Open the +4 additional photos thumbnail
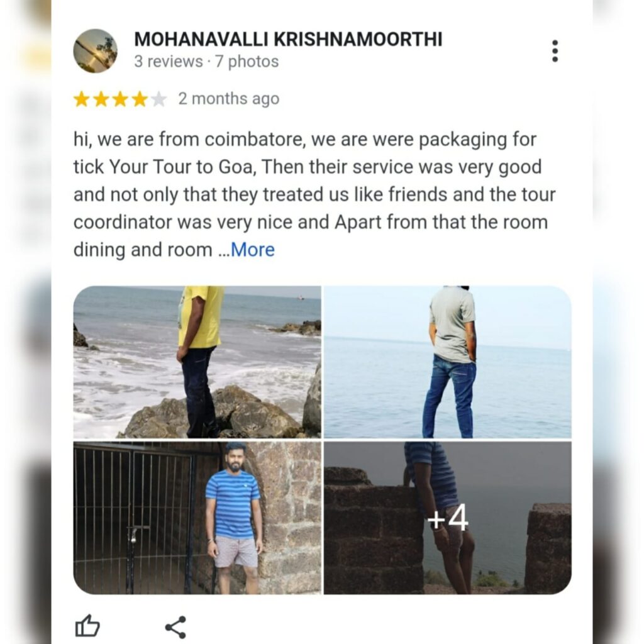644x644 pixels. pyautogui.click(x=448, y=518)
